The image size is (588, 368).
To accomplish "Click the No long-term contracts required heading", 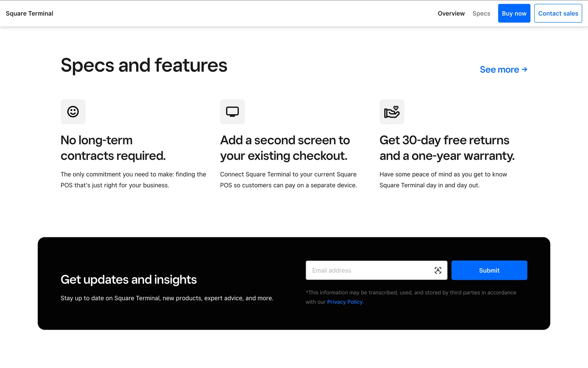I will pos(113,148).
